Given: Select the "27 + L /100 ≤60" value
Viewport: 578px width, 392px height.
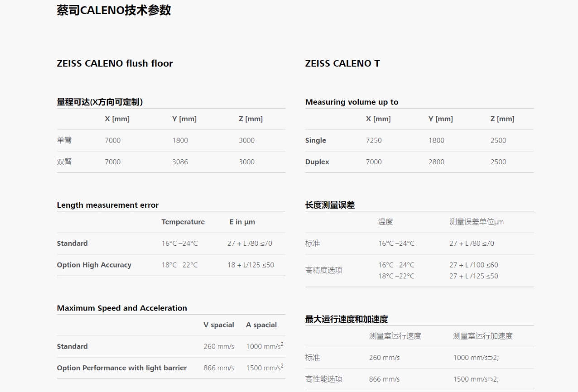Looking at the screenshot, I should point(474,265).
